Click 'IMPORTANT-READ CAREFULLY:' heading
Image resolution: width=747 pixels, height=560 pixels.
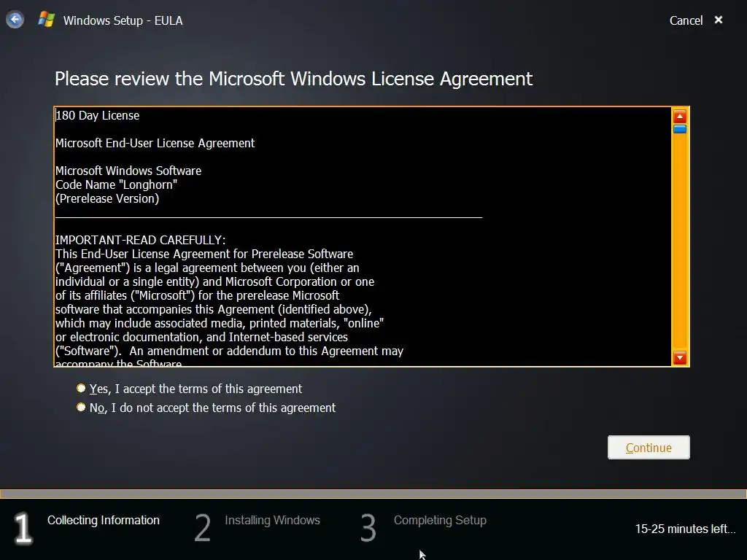[x=141, y=240]
